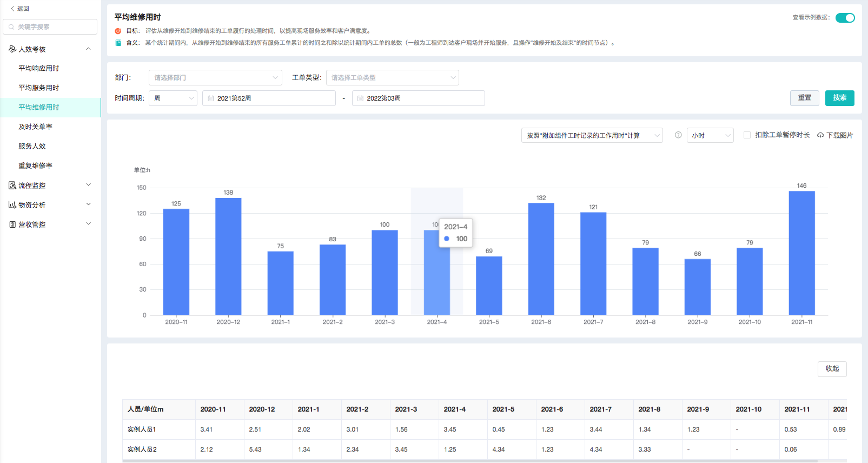Click the 2021第52周 start week field

pos(269,98)
